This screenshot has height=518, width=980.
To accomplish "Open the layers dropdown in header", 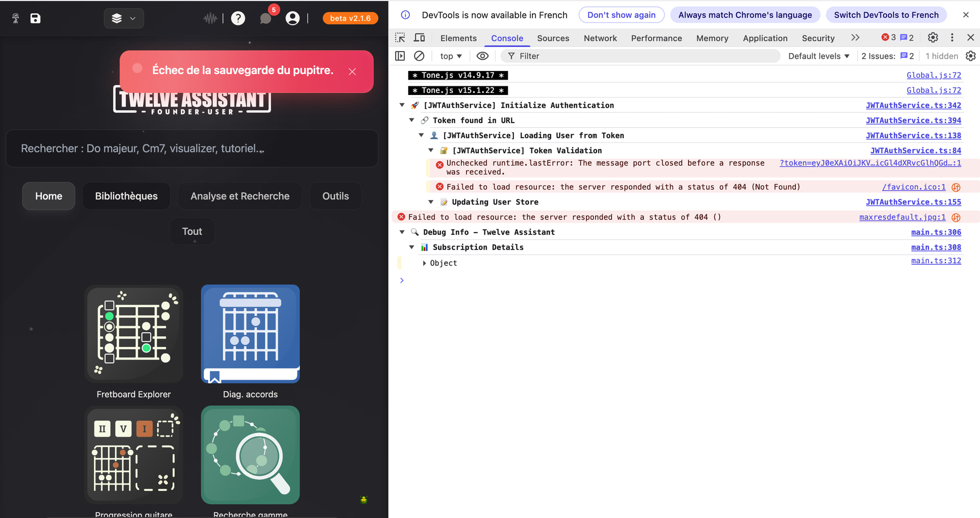I will (124, 18).
